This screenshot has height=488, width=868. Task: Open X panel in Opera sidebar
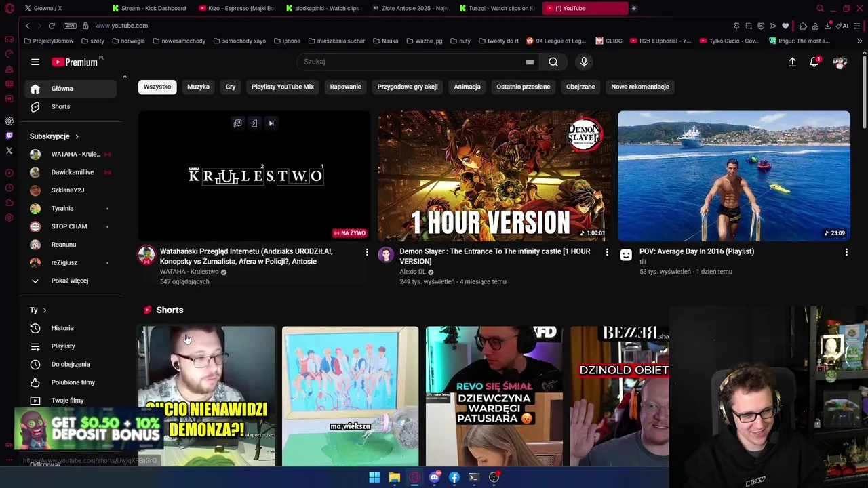[9, 150]
